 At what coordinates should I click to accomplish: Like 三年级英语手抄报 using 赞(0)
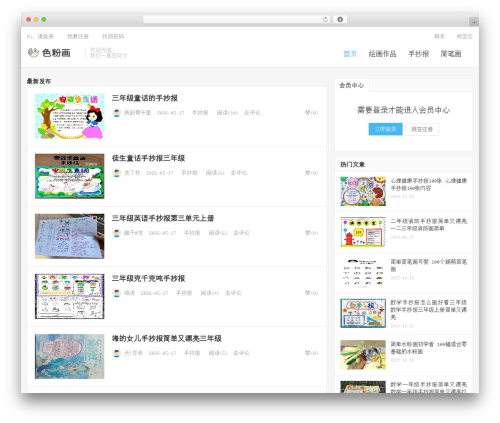(312, 233)
